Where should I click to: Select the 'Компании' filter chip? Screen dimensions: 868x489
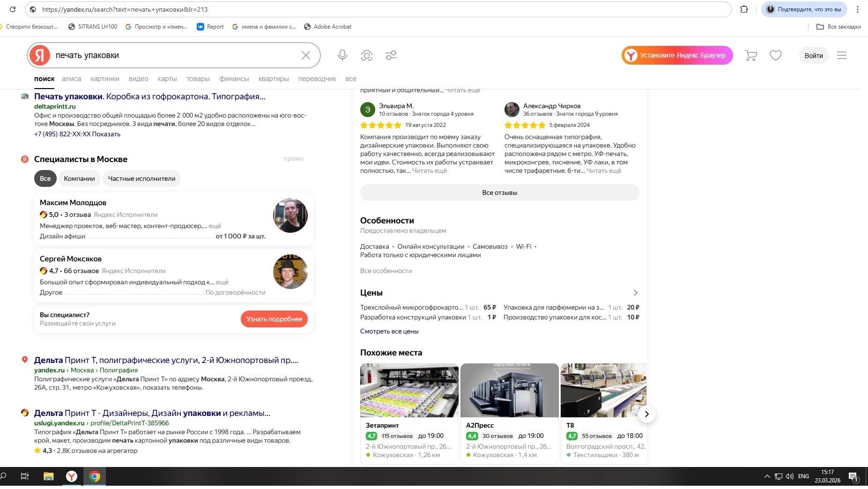pos(79,178)
